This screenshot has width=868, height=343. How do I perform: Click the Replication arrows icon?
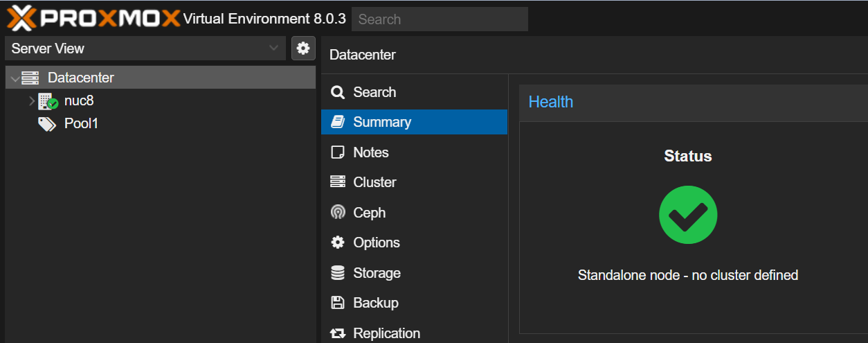[x=338, y=333]
